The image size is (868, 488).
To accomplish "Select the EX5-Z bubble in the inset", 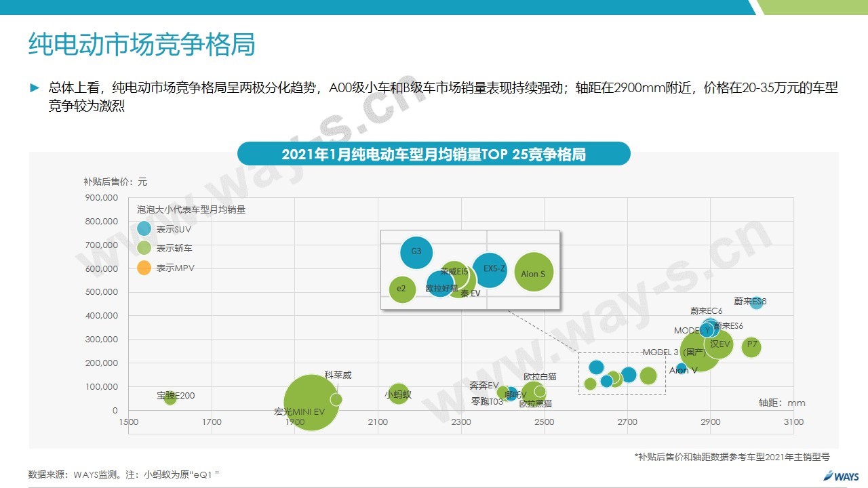I will (x=490, y=270).
